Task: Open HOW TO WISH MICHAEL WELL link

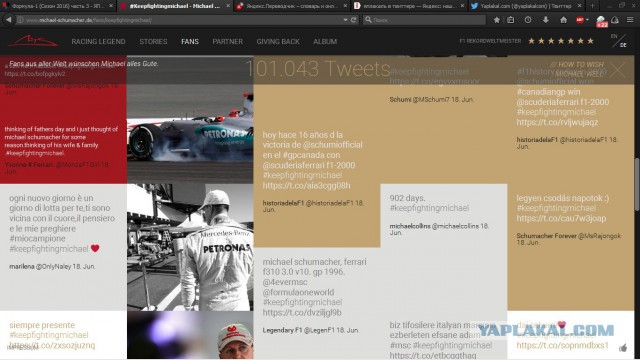Action: (577, 69)
